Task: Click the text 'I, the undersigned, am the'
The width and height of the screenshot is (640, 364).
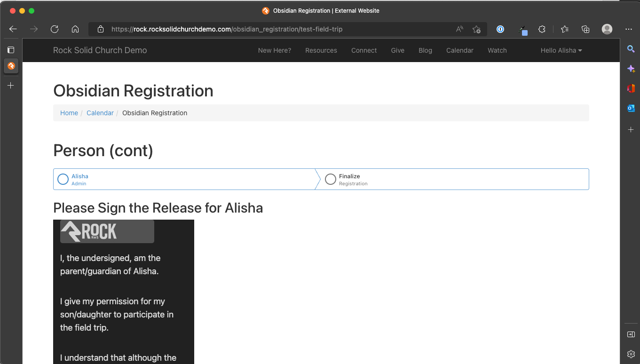Action: 111,258
